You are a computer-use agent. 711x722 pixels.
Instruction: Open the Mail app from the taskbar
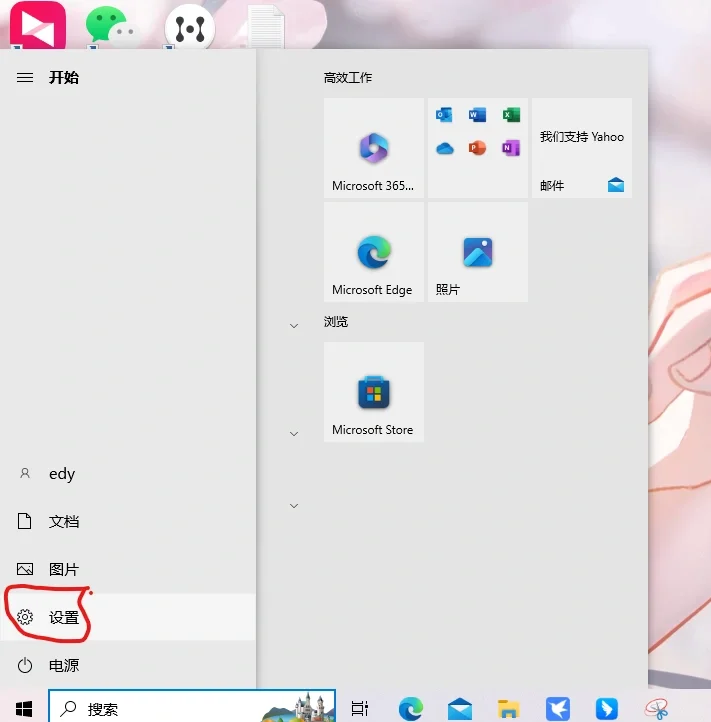click(460, 708)
